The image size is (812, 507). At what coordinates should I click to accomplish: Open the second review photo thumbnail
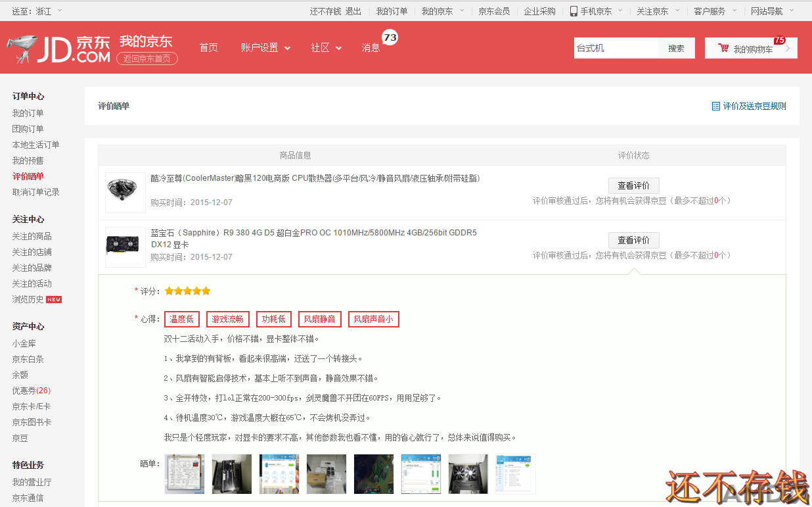(x=232, y=474)
